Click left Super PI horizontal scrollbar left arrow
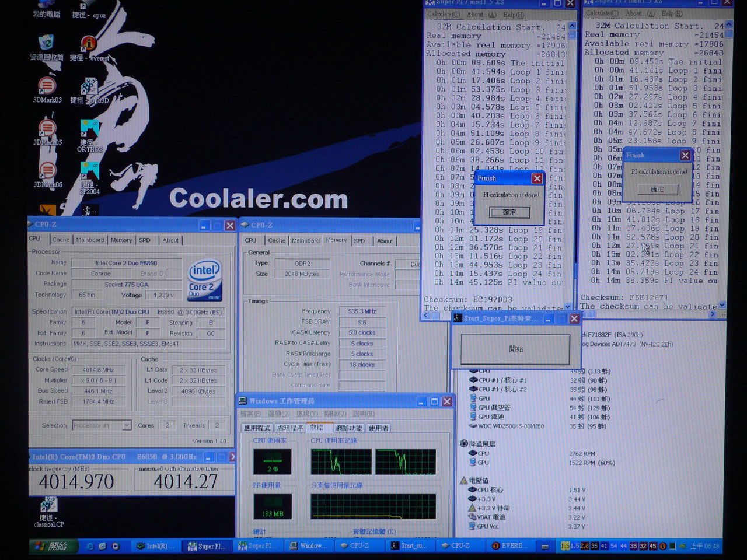Screen dimensions: 747x560 point(426,316)
